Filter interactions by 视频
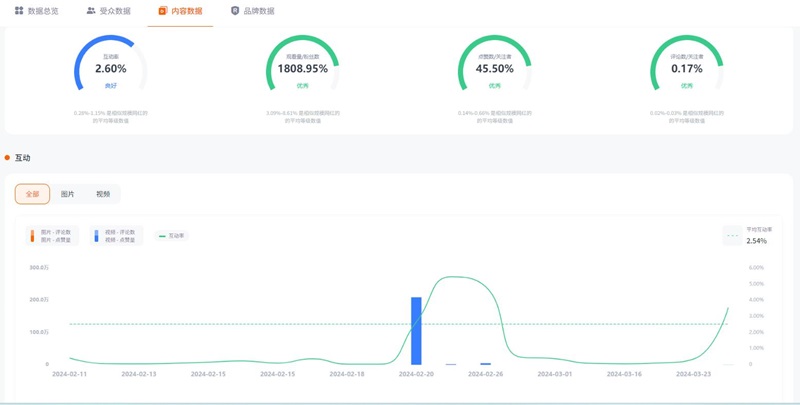 click(103, 194)
